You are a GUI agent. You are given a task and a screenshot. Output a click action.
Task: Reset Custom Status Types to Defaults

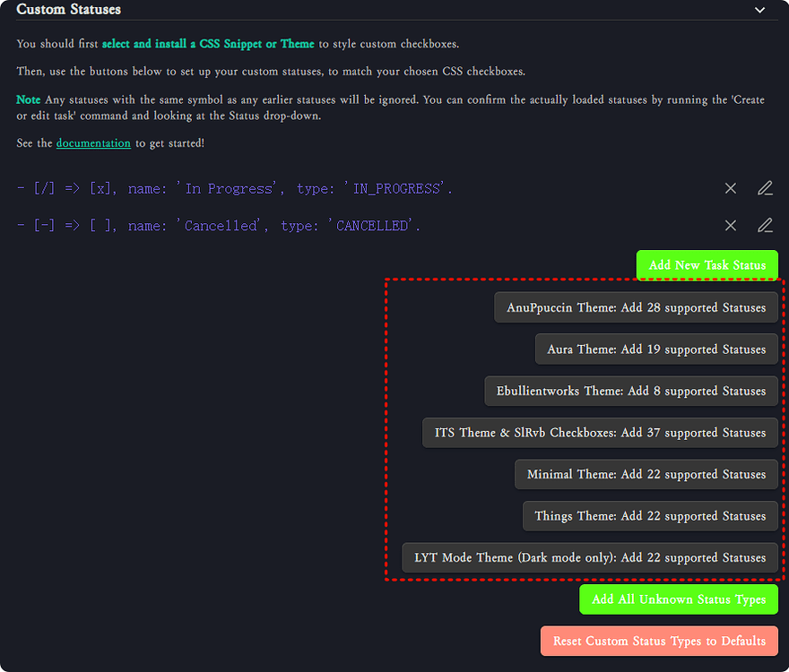pyautogui.click(x=658, y=642)
